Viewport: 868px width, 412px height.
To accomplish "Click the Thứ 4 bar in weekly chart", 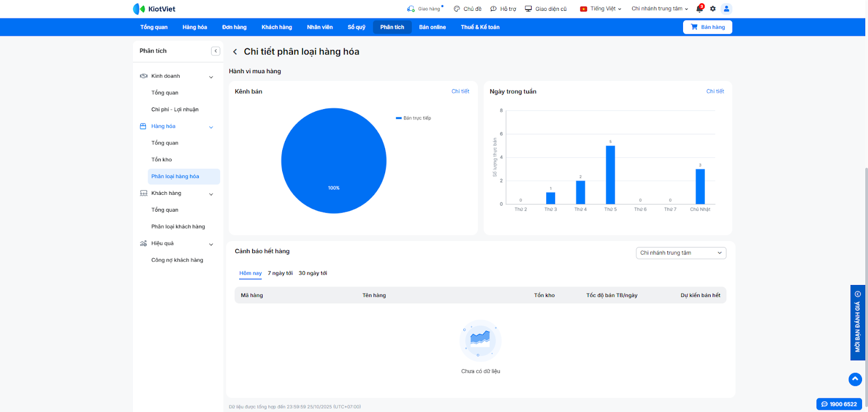I will pyautogui.click(x=580, y=192).
